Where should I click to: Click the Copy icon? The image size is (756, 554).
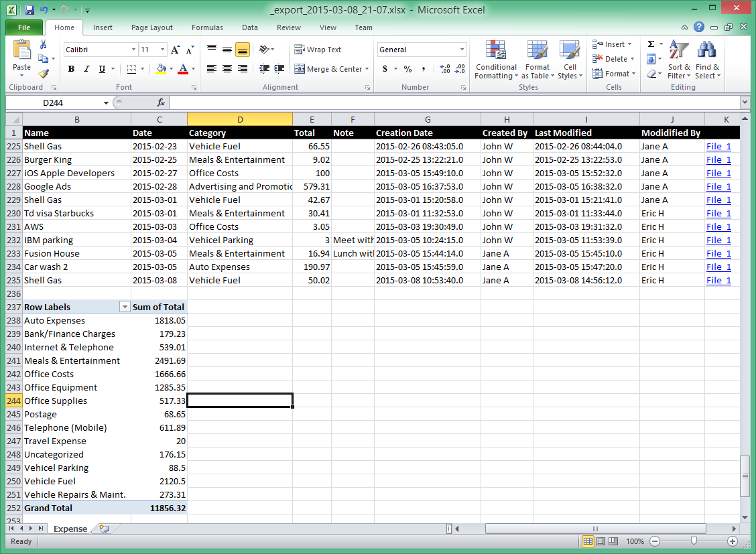pyautogui.click(x=44, y=59)
